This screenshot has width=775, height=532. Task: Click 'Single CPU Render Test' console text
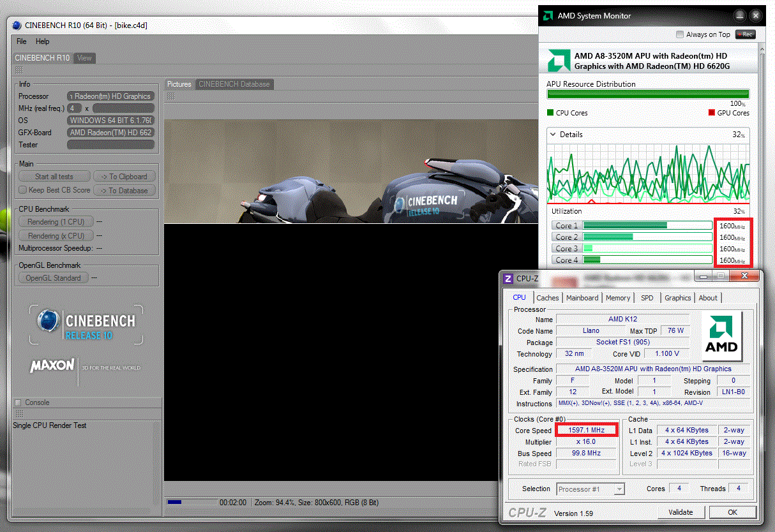tap(50, 425)
